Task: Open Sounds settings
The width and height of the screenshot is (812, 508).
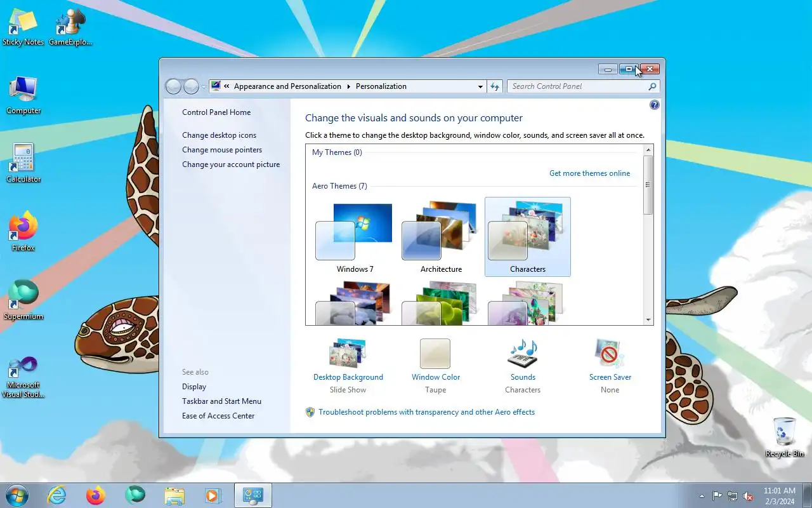Action: 523,366
